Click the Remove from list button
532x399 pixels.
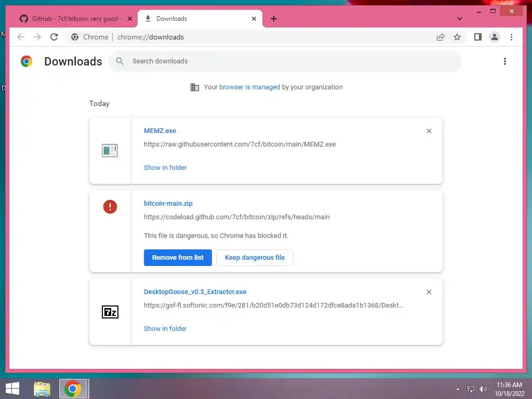(178, 258)
